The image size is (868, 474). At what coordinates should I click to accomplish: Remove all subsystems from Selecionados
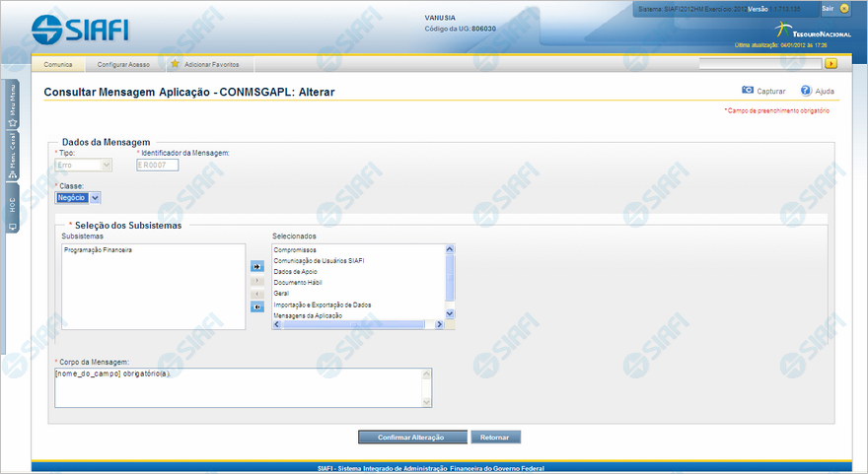coord(257,306)
